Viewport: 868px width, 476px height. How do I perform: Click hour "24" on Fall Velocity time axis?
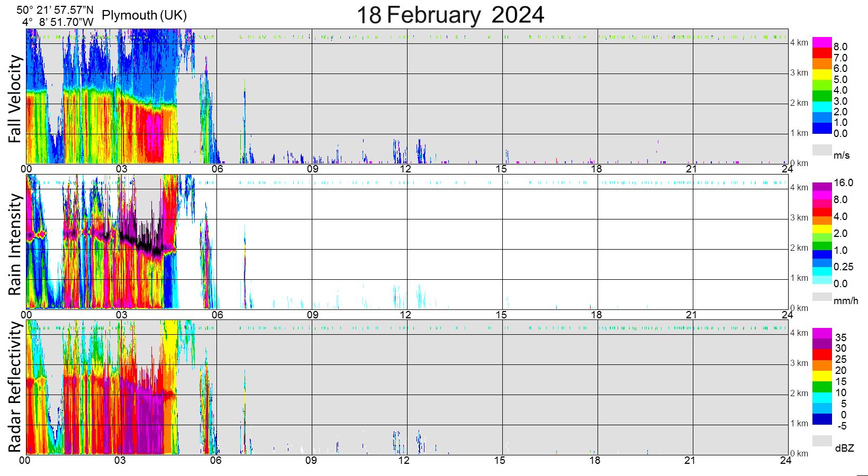(787, 169)
